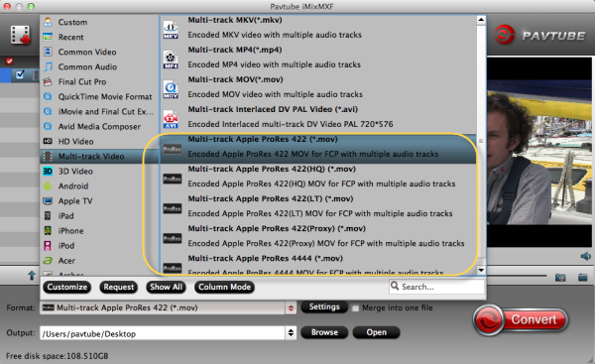This screenshot has width=595, height=364.
Task: Click the HD Video icon
Action: [48, 141]
